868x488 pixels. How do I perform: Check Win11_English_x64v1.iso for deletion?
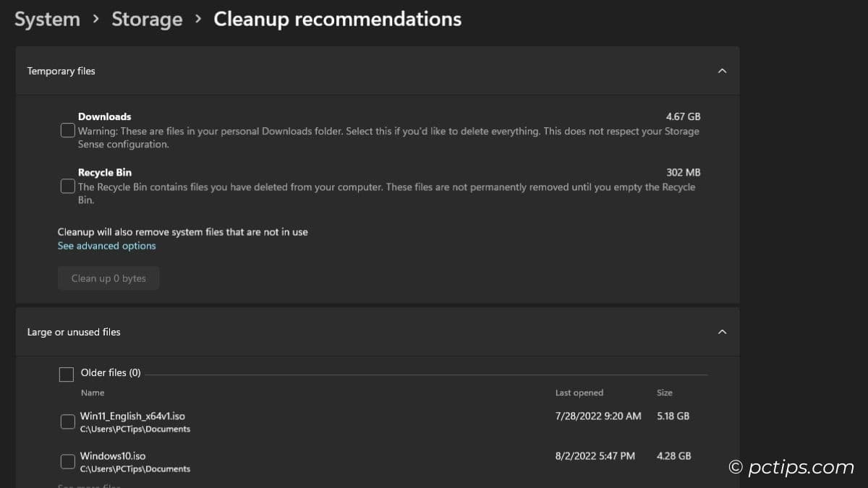[x=67, y=421]
